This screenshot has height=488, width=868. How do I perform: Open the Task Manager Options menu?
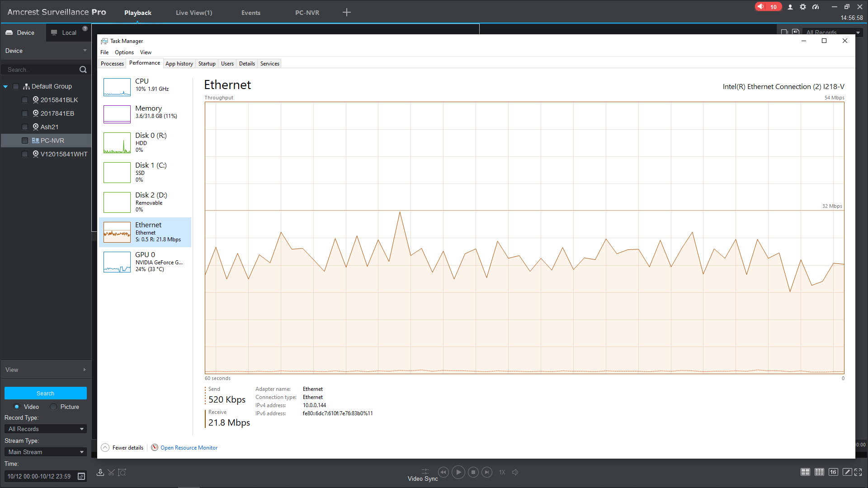pos(124,52)
